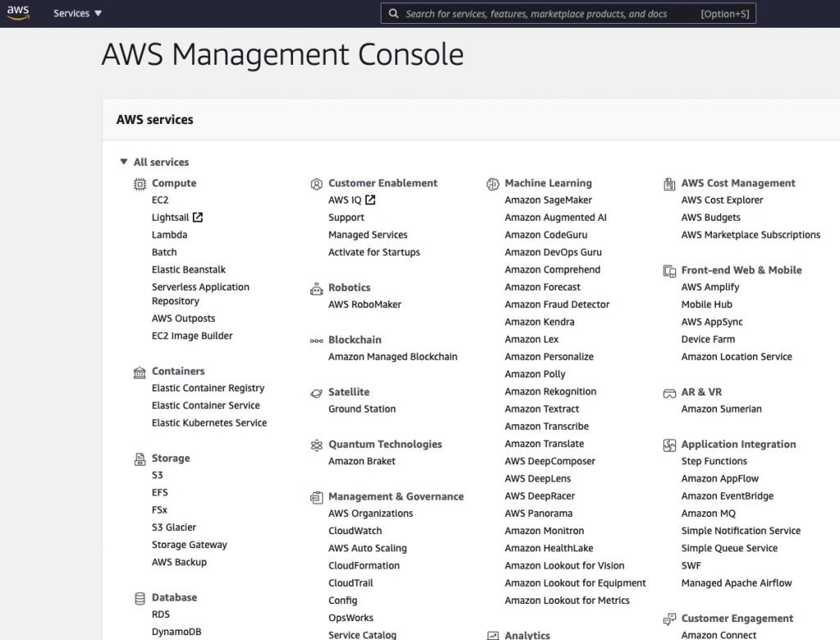Open Amazon Sumerian

[721, 409]
